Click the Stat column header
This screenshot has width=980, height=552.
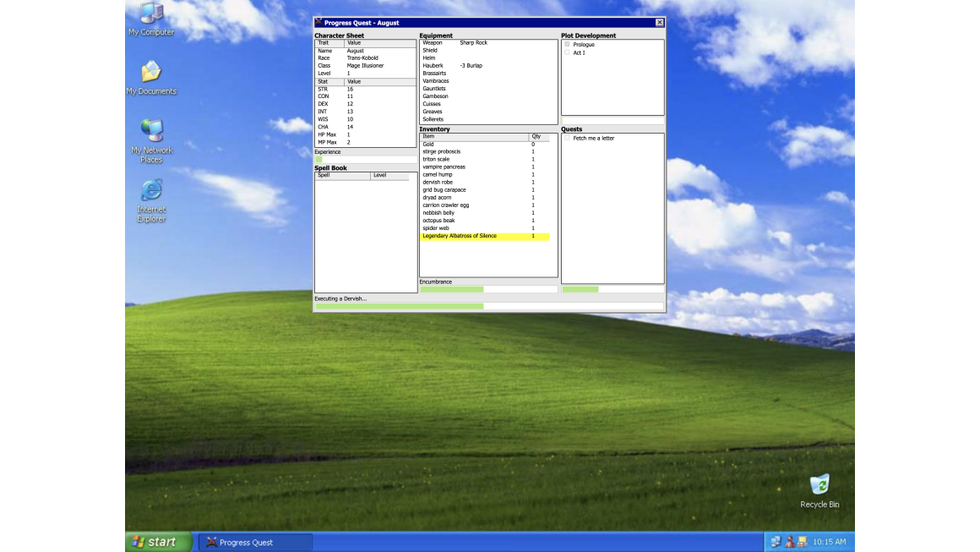[329, 81]
